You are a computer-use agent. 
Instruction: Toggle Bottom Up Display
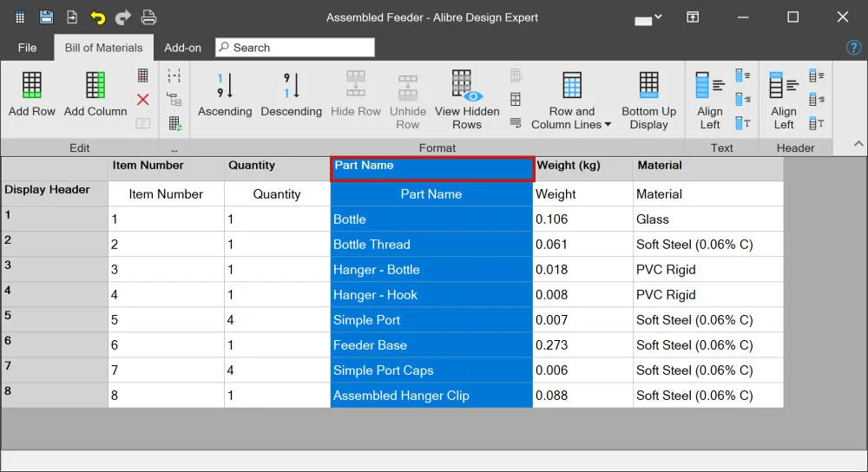(648, 100)
